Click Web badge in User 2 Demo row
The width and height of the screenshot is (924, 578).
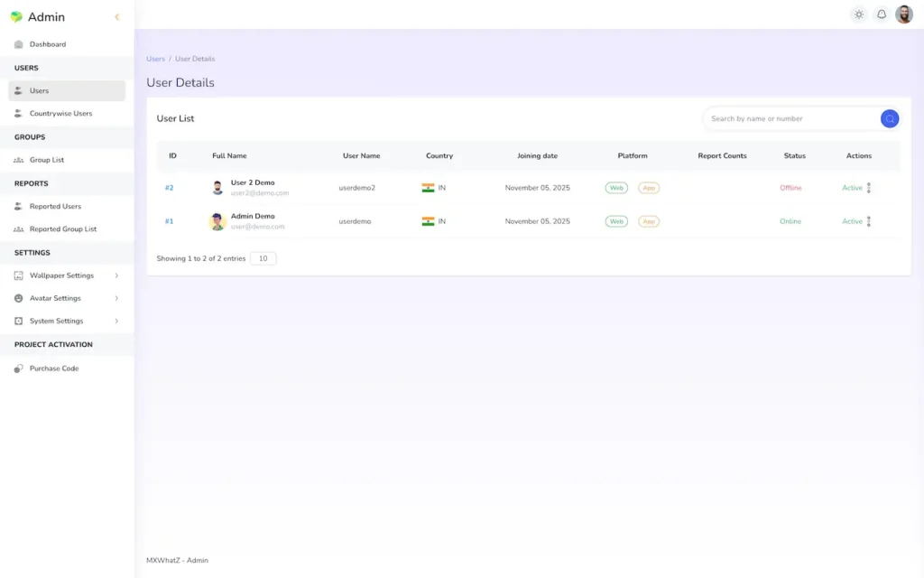click(616, 188)
